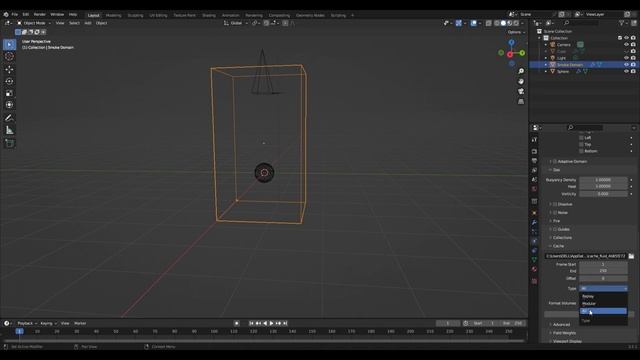The width and height of the screenshot is (640, 360).
Task: Click the viewport pan hand icon
Action: (521, 82)
